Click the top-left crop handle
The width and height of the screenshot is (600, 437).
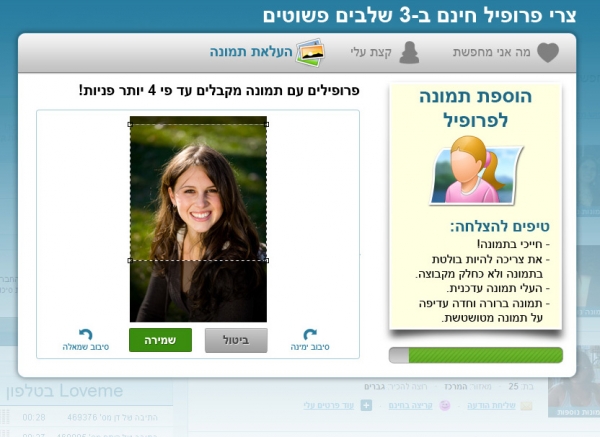130,124
